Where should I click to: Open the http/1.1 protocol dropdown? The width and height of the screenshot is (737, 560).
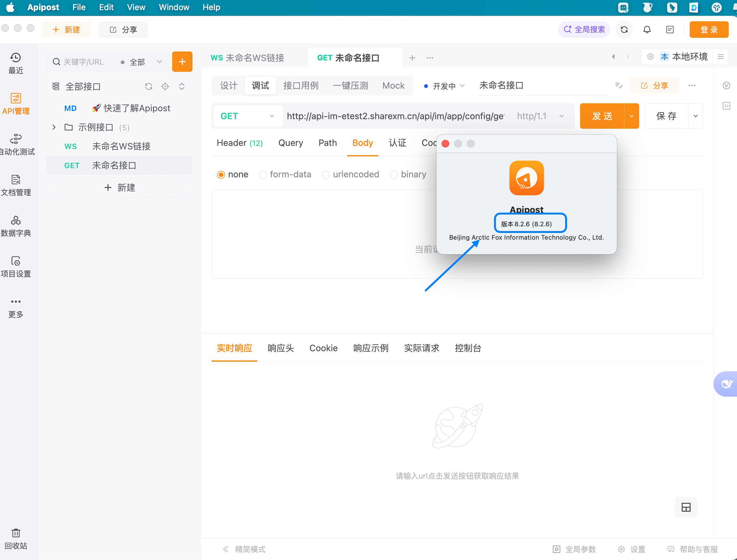click(x=540, y=116)
